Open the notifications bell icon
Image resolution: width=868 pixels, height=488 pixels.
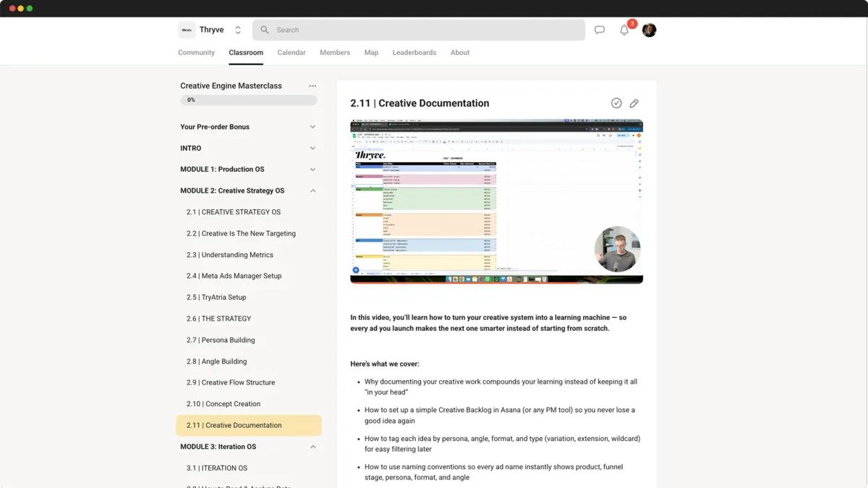pyautogui.click(x=624, y=30)
